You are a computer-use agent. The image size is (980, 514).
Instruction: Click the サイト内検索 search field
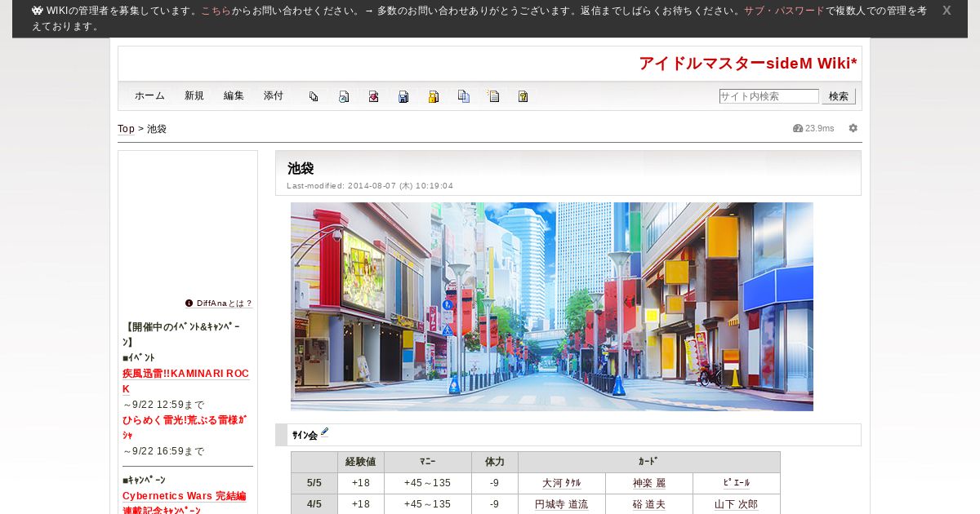click(x=768, y=96)
